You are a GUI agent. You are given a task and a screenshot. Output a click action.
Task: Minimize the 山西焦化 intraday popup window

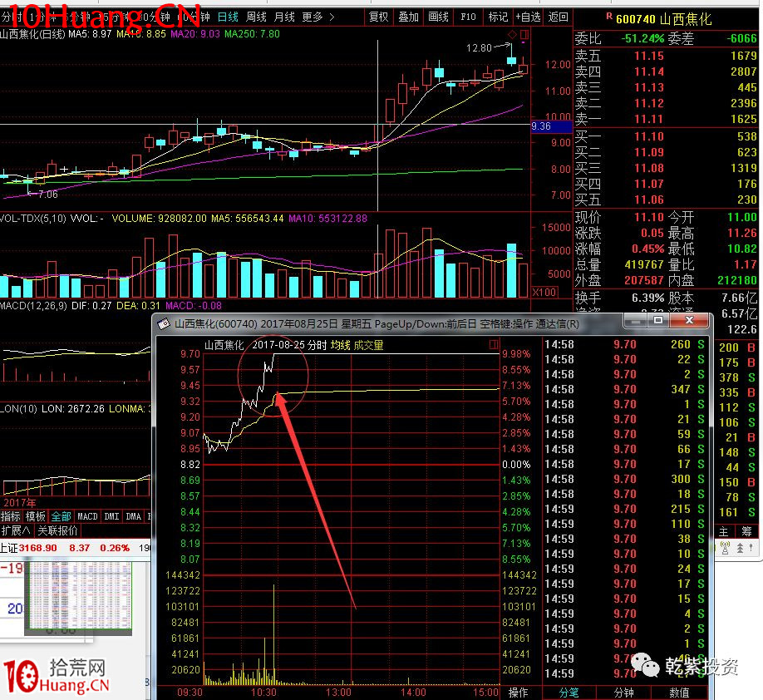634,320
